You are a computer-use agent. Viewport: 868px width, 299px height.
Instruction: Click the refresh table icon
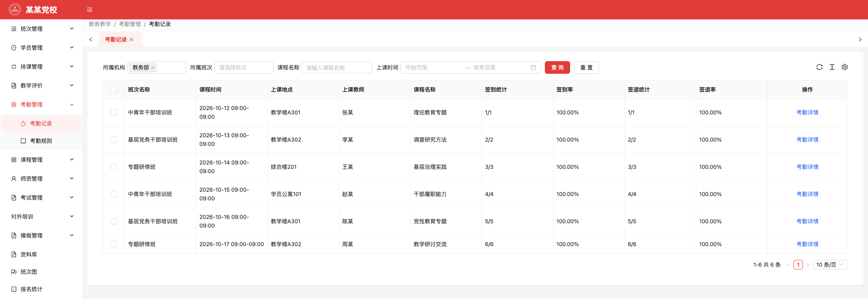coord(819,67)
